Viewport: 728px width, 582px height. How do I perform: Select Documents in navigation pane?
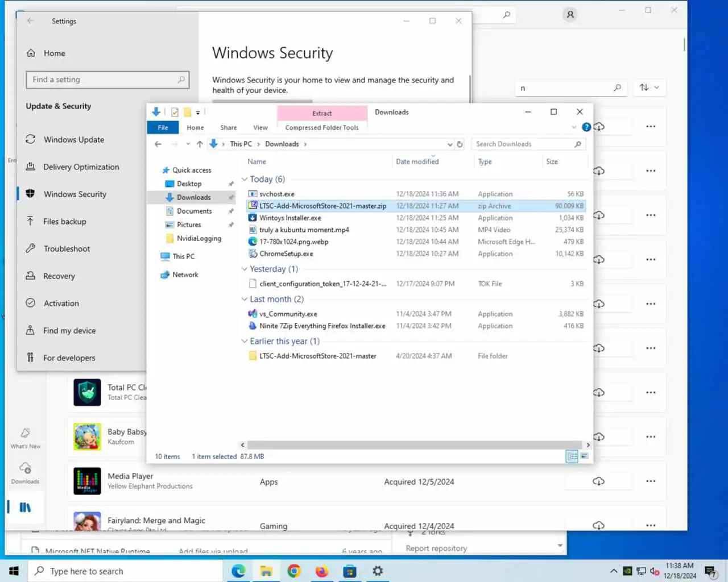[x=194, y=211]
